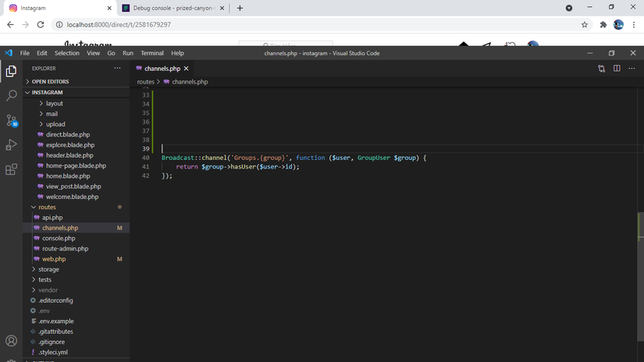The width and height of the screenshot is (644, 362).
Task: Click the open changes compare icon
Action: pos(601,69)
